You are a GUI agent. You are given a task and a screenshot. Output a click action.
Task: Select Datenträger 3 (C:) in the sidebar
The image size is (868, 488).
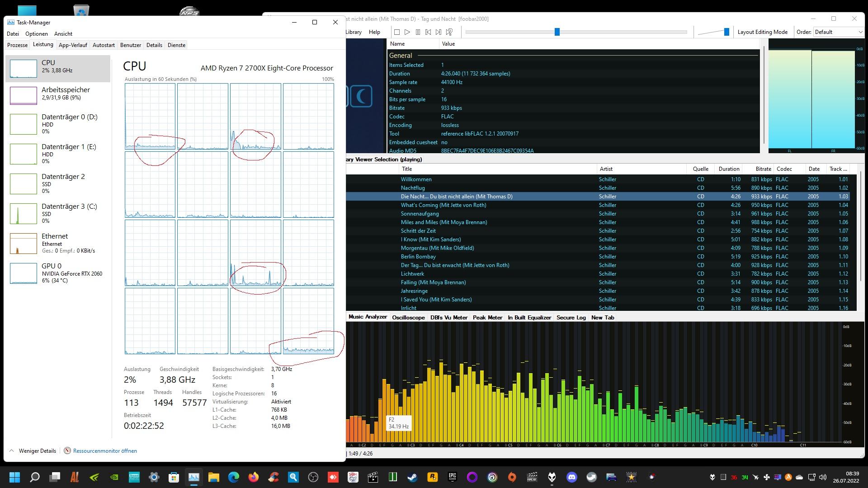tap(58, 213)
